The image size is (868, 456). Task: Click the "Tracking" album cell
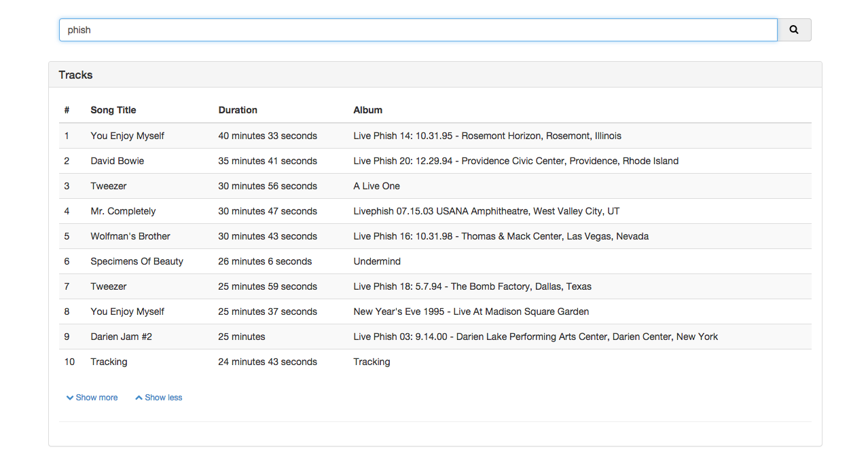(x=372, y=362)
